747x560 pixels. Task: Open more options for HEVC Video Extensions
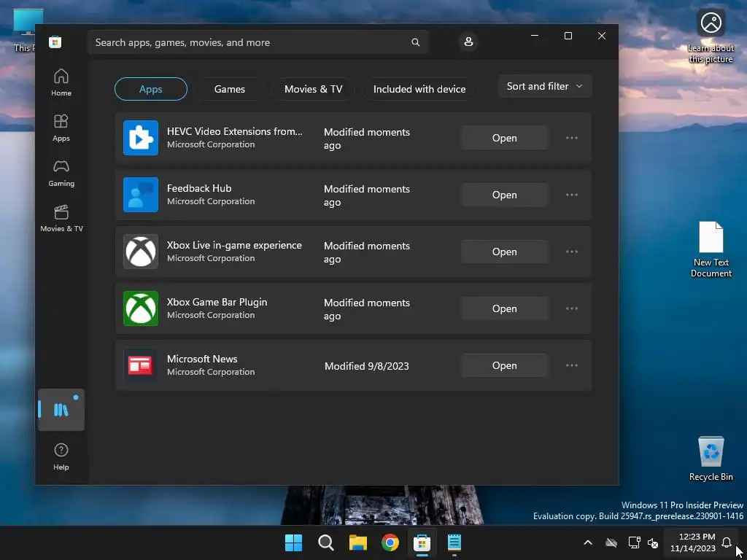coord(572,138)
